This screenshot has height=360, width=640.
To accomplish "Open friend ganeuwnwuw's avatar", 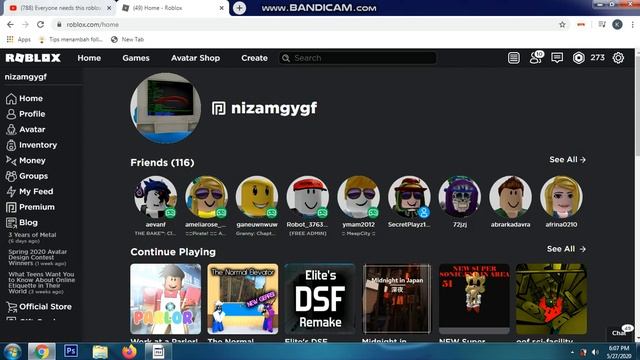I will [257, 197].
